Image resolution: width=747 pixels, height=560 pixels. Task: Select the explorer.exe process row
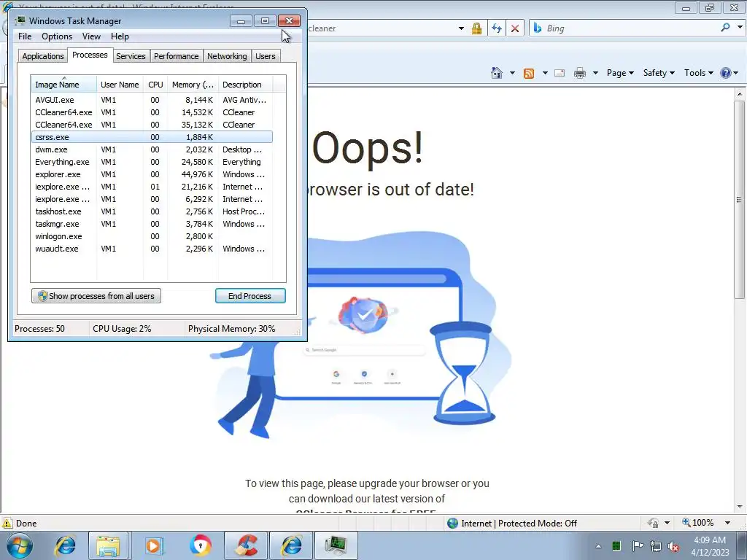152,174
